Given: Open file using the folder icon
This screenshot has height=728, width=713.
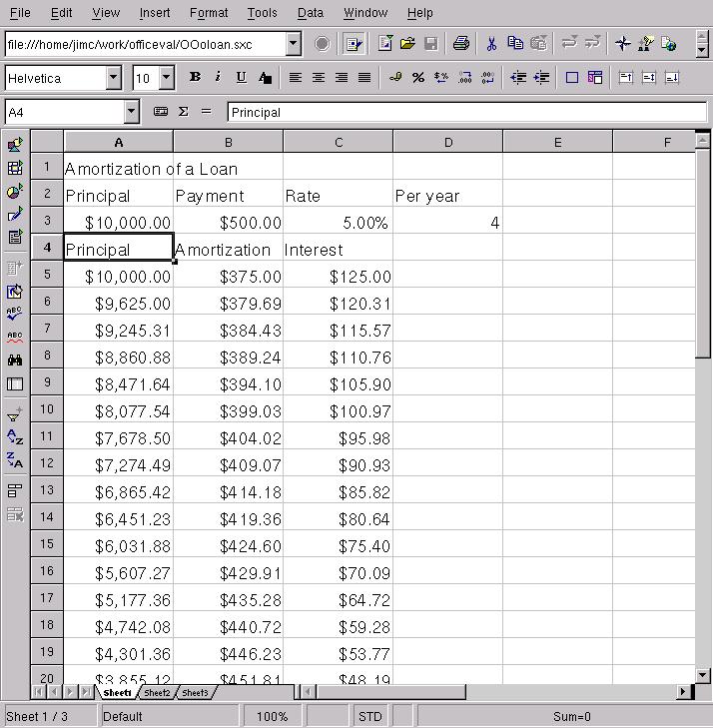Looking at the screenshot, I should coord(407,44).
